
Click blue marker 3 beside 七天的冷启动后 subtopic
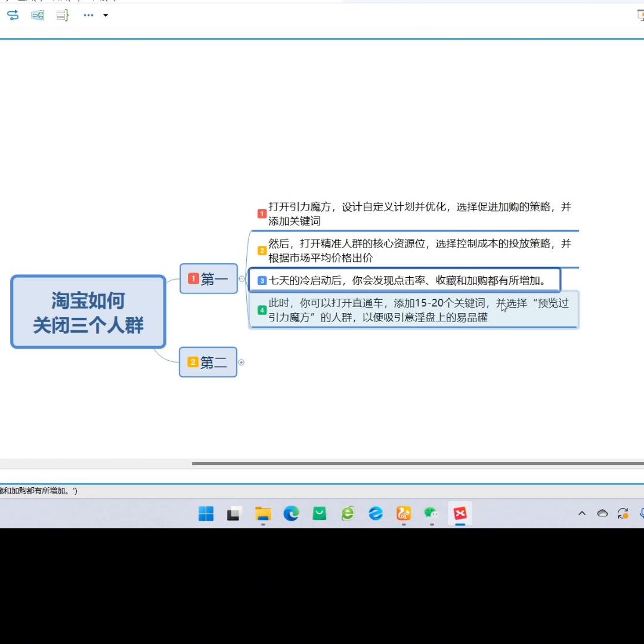pos(262,280)
